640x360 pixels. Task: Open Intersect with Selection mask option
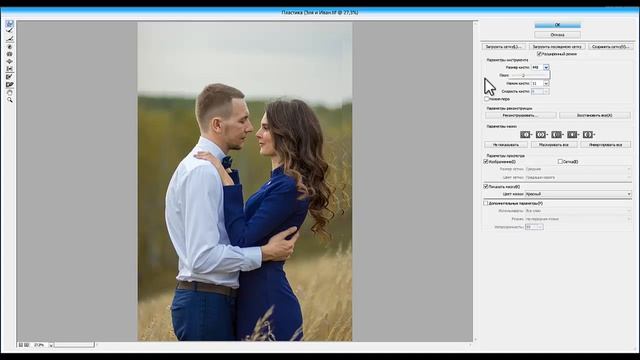572,134
